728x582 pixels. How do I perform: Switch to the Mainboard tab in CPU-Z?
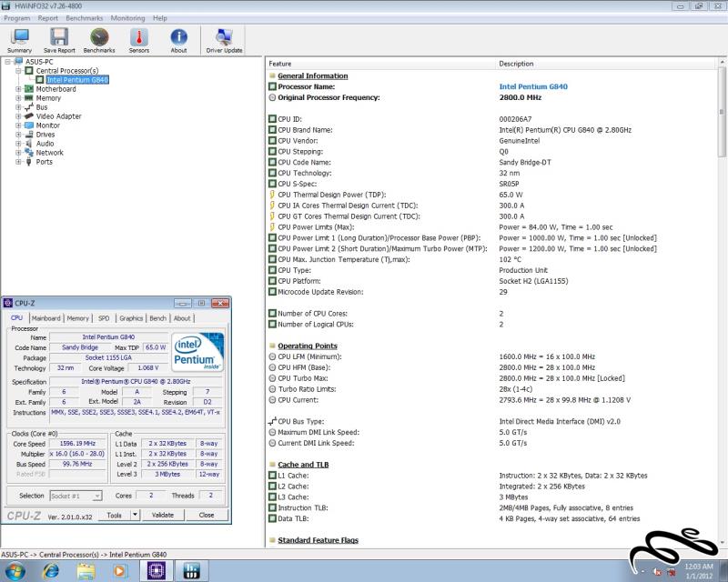tap(45, 318)
